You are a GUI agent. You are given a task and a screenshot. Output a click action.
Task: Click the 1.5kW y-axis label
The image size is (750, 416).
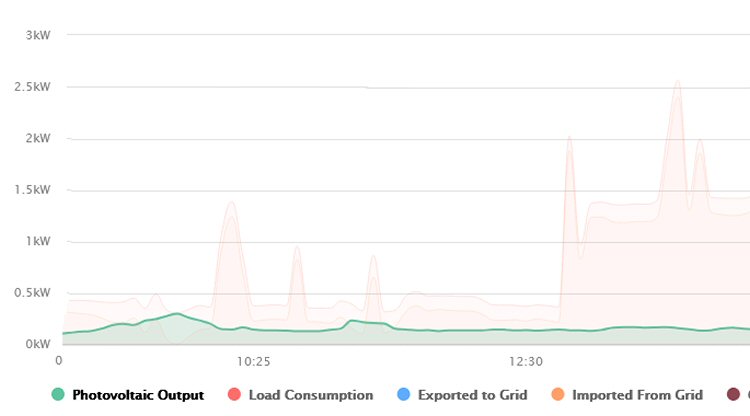pos(31,190)
